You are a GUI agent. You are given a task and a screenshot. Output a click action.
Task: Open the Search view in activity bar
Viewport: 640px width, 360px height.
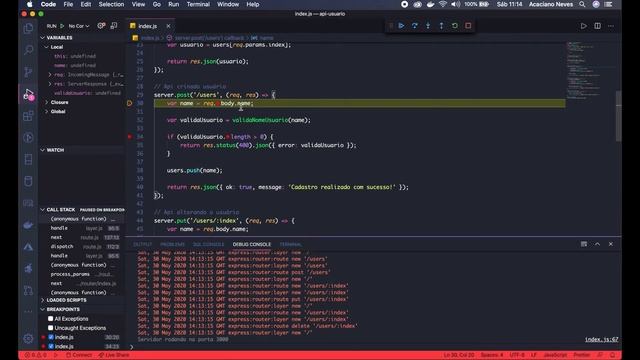point(28,50)
